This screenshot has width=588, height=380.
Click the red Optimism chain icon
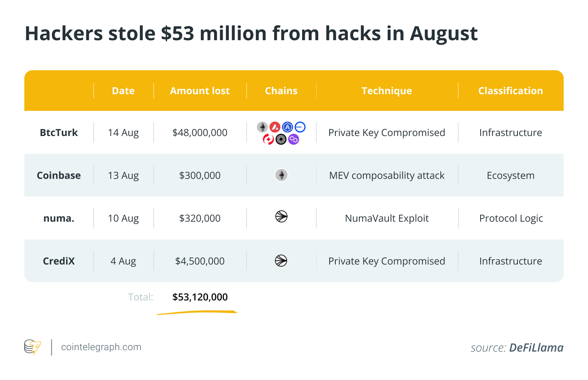pos(268,140)
